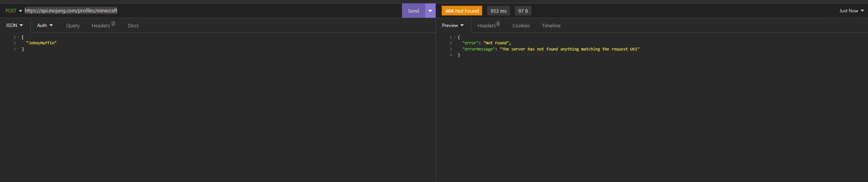Collapse the object fold arrow in response preview
This screenshot has height=182, width=868.
pos(454,37)
